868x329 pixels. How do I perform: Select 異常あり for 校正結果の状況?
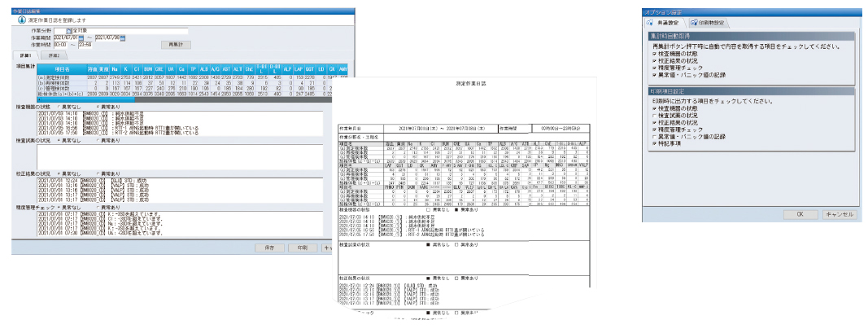[x=98, y=174]
